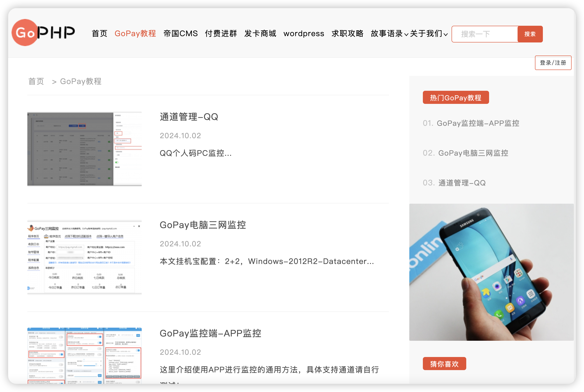This screenshot has width=584, height=392.
Task: Open the 首页 nav item
Action: pyautogui.click(x=99, y=33)
